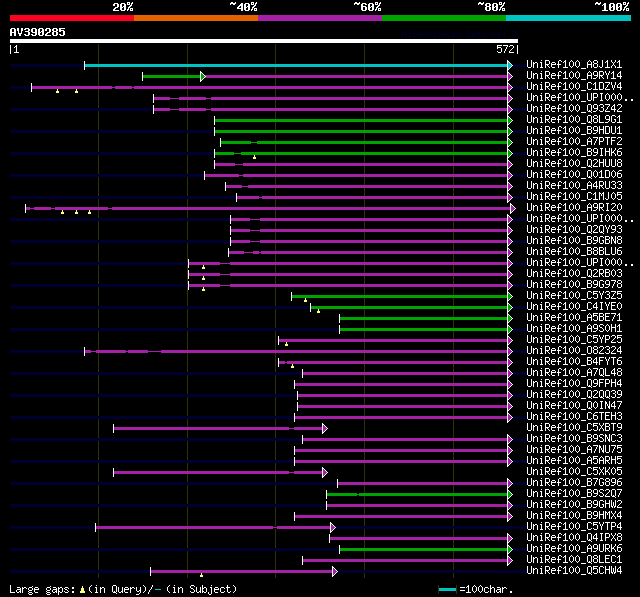Viewport: 640px width, 597px height.
Task: Select the UniRef100_A5ARH5 label
Action: click(x=574, y=461)
